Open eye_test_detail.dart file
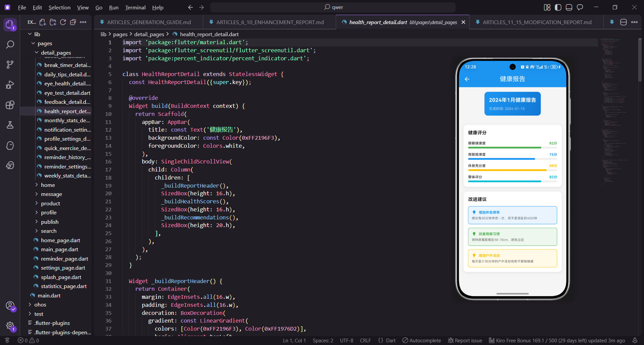Viewport: 644px width, 345px height. 67,93
